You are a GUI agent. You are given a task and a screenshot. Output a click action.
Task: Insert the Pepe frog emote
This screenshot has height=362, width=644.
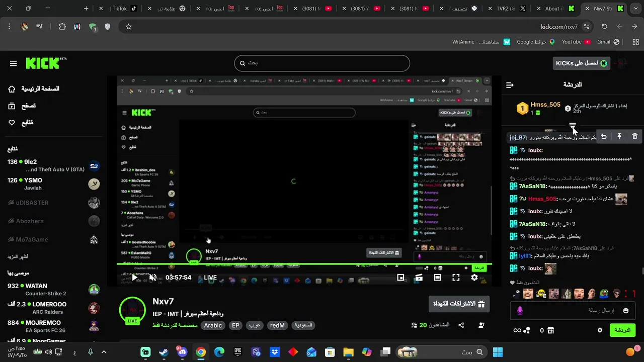coord(604,294)
